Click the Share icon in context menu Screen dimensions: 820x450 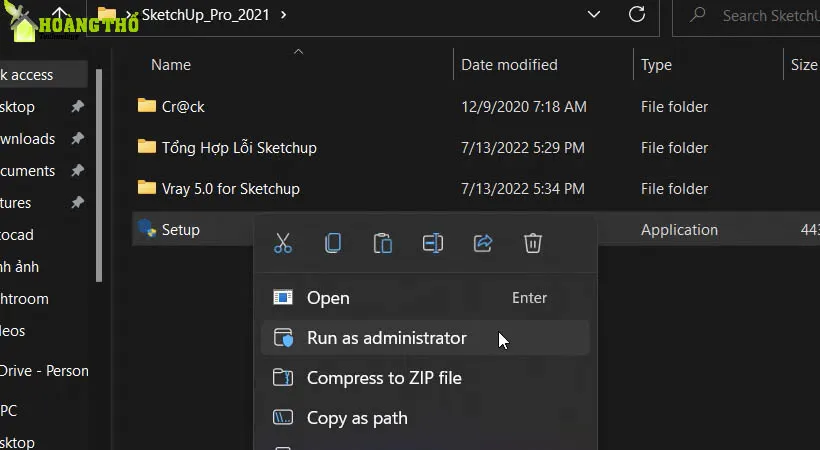pos(483,243)
